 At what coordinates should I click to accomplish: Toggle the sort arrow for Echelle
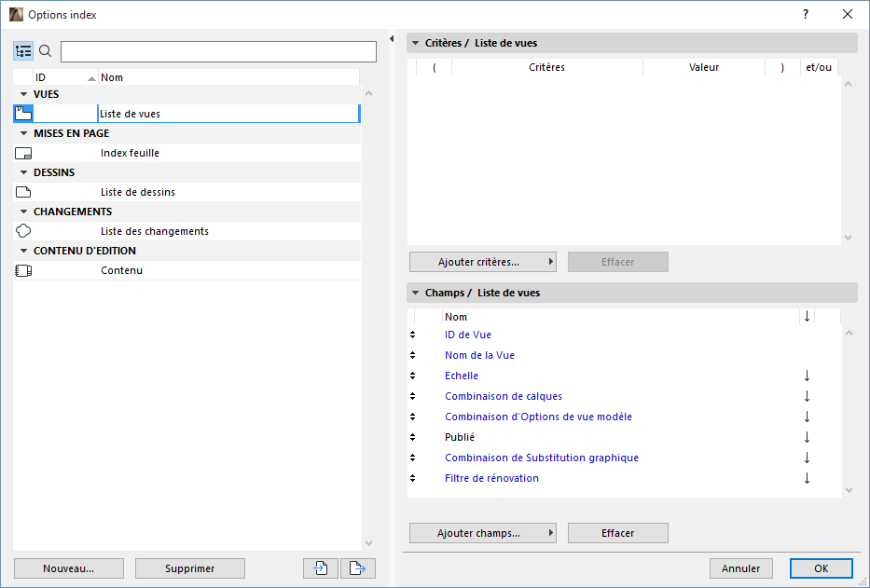click(x=806, y=376)
